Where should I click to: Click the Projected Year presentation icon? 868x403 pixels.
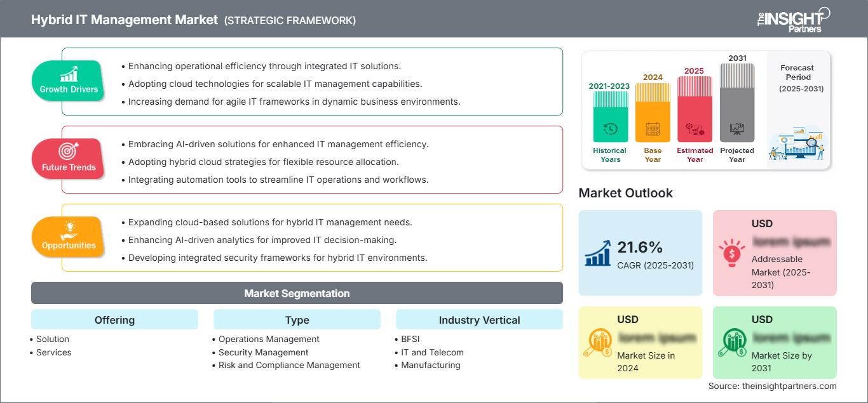pos(737,129)
